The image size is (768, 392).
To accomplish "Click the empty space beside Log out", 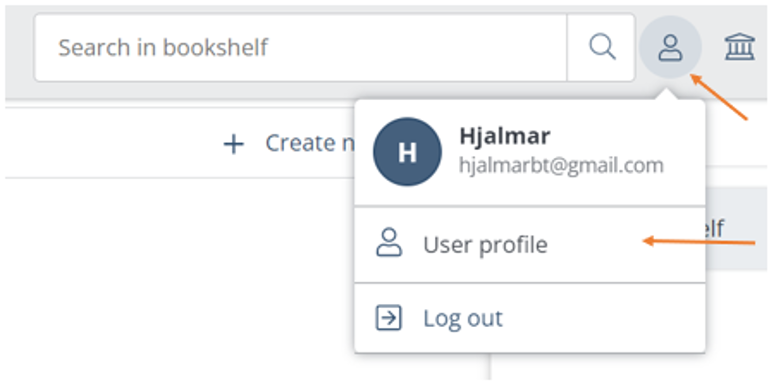I will (x=602, y=318).
